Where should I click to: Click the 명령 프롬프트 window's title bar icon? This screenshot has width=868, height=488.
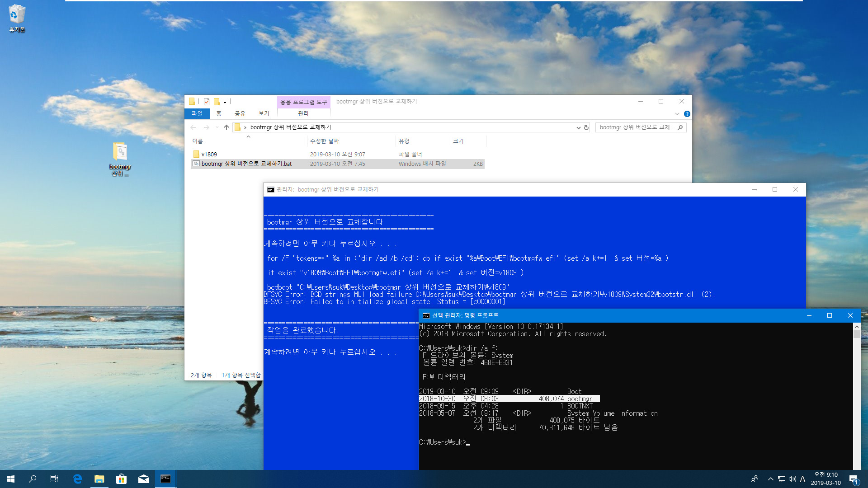(426, 315)
